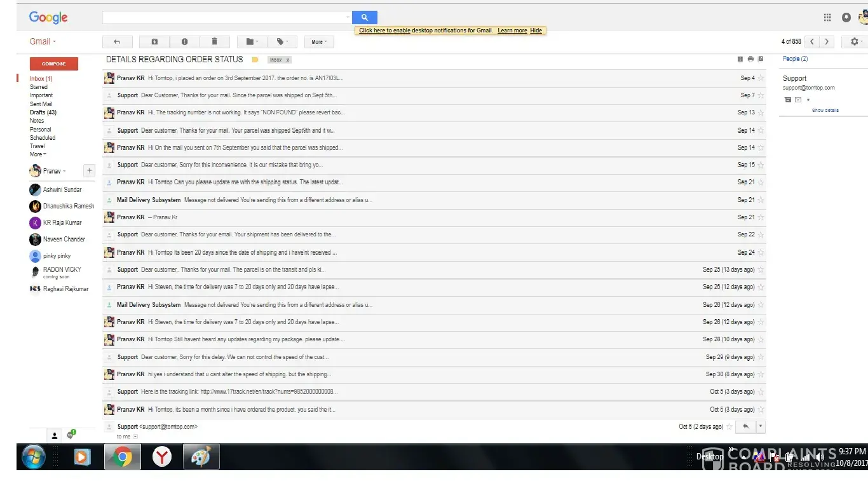Click Show details under the Support contact
868x488 pixels.
[x=825, y=111]
